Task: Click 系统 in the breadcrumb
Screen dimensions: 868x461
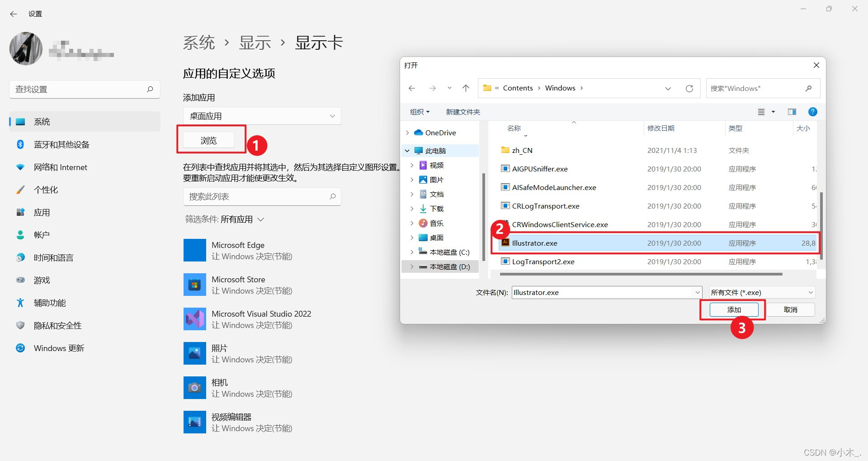Action: point(199,43)
